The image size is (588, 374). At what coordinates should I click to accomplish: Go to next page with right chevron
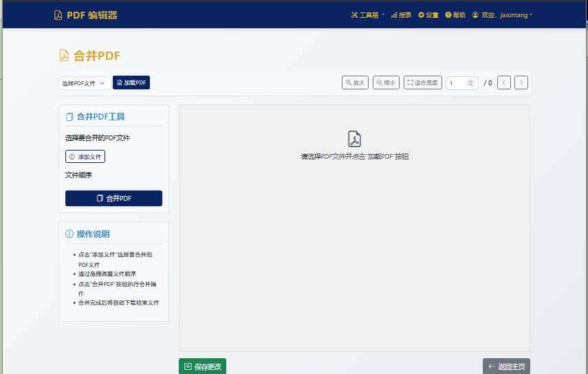[521, 82]
